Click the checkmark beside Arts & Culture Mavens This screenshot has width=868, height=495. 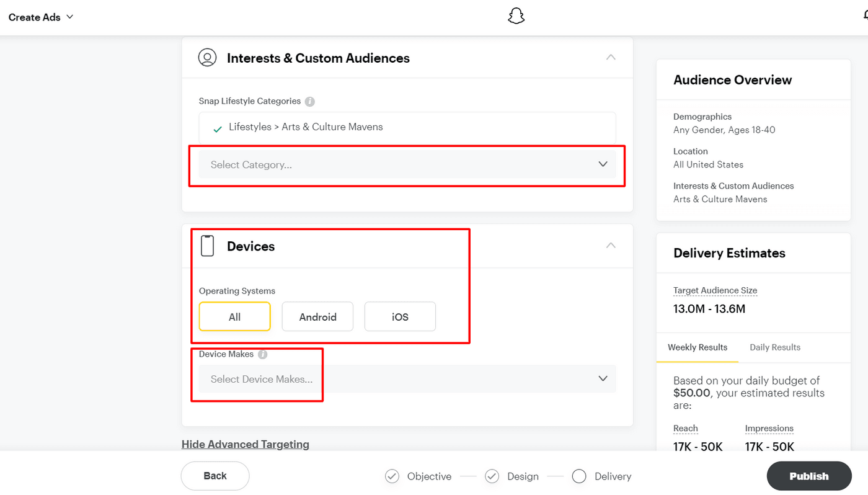216,128
